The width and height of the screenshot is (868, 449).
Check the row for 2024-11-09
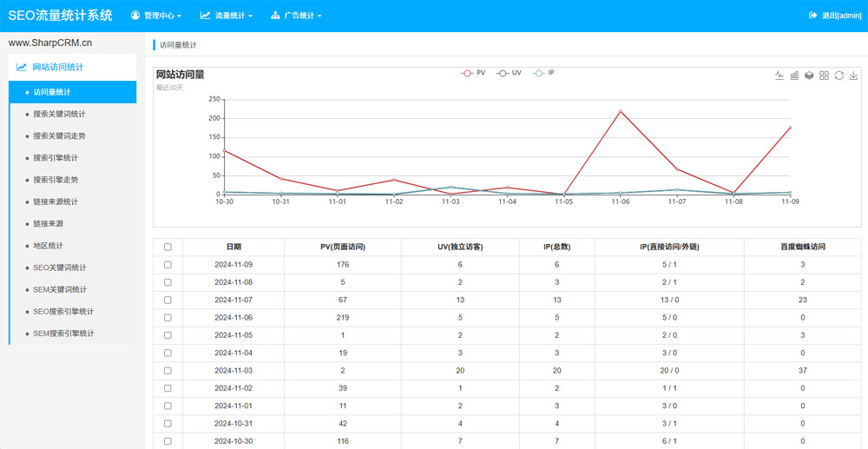click(168, 265)
